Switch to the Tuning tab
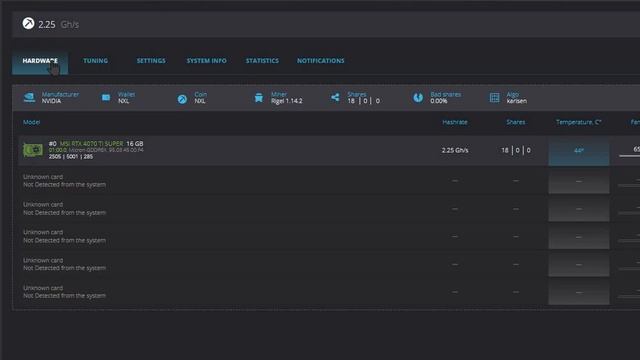The height and width of the screenshot is (360, 640). (x=96, y=61)
